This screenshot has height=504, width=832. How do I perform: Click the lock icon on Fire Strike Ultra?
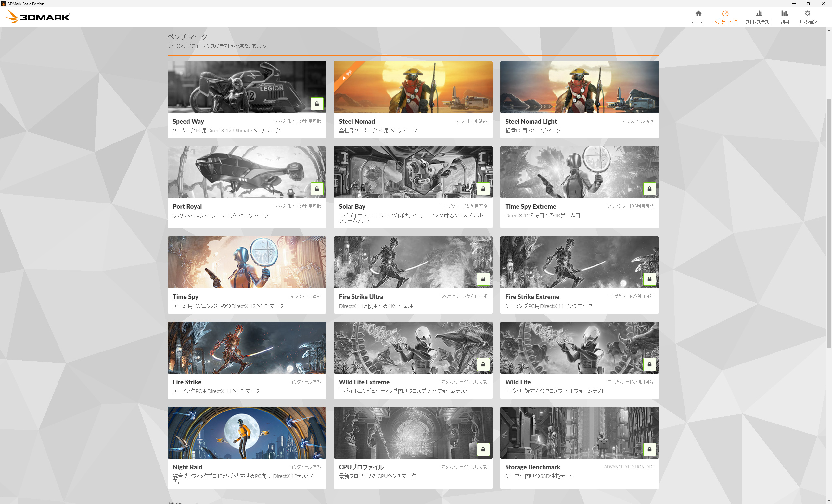(x=483, y=279)
